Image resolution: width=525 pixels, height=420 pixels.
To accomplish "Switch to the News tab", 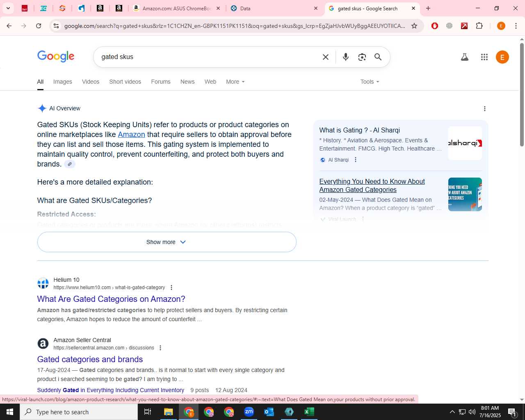I will [x=187, y=82].
